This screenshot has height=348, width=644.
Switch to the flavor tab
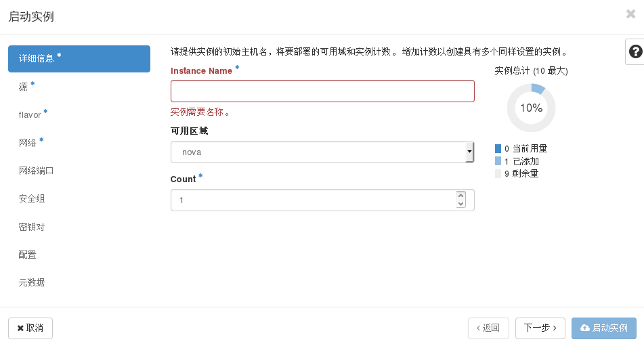point(79,114)
